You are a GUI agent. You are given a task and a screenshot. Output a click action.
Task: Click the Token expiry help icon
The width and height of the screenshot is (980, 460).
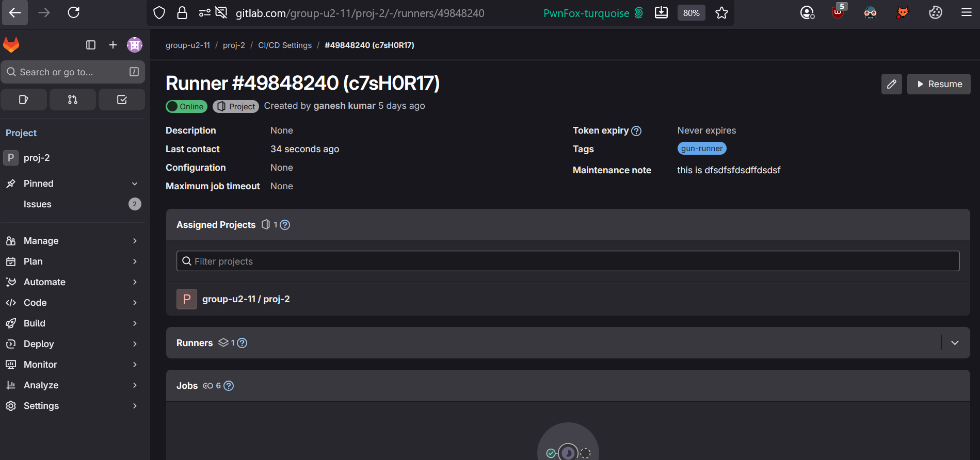tap(636, 131)
